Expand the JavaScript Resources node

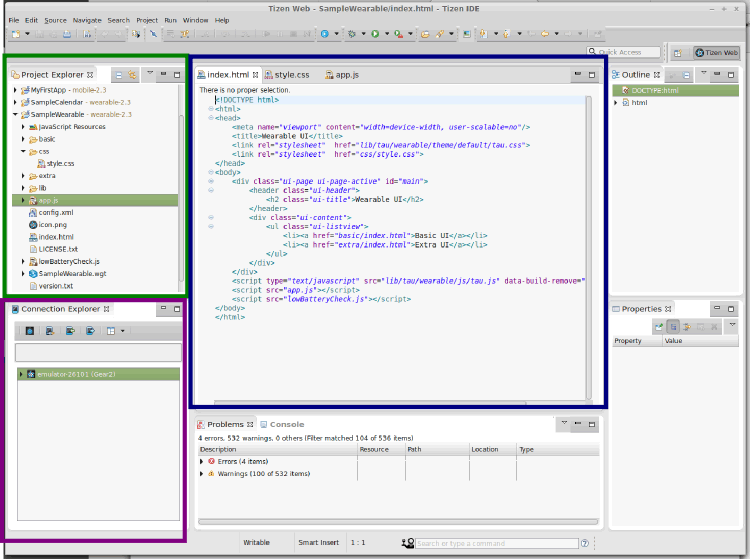point(23,127)
